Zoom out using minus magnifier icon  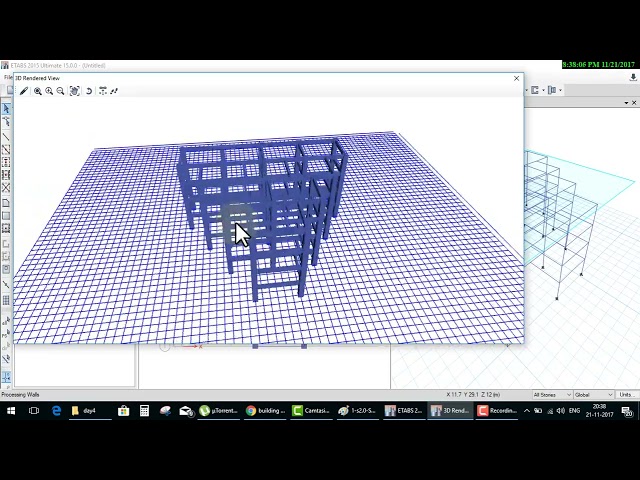[60, 91]
